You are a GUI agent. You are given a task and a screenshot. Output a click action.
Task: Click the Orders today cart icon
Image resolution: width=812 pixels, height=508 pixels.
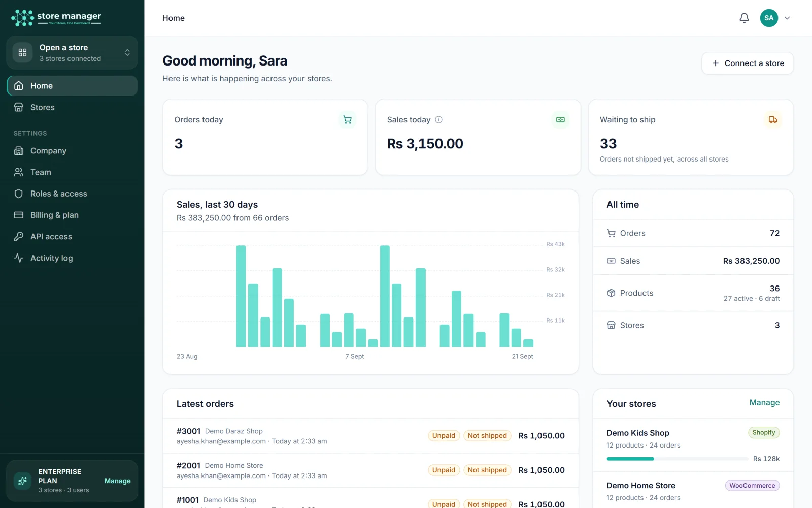(348, 120)
